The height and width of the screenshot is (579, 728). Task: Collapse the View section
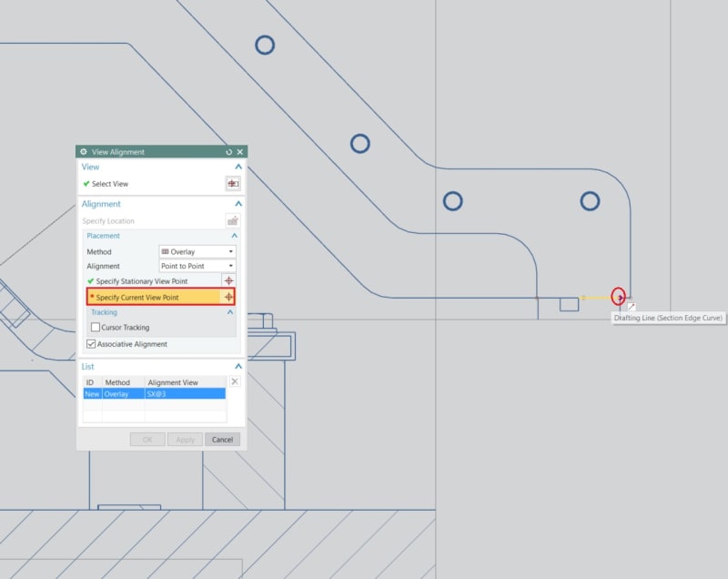coord(238,167)
